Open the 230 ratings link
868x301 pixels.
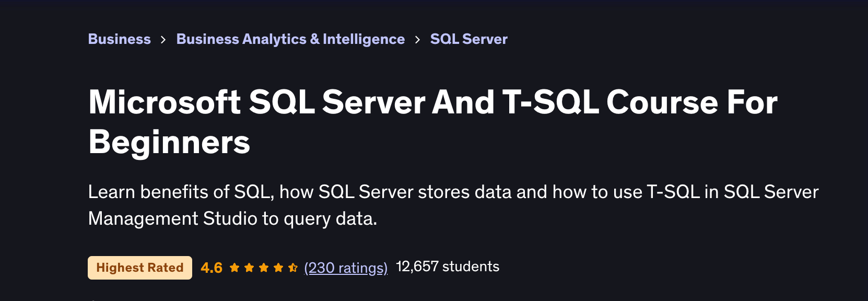point(345,267)
